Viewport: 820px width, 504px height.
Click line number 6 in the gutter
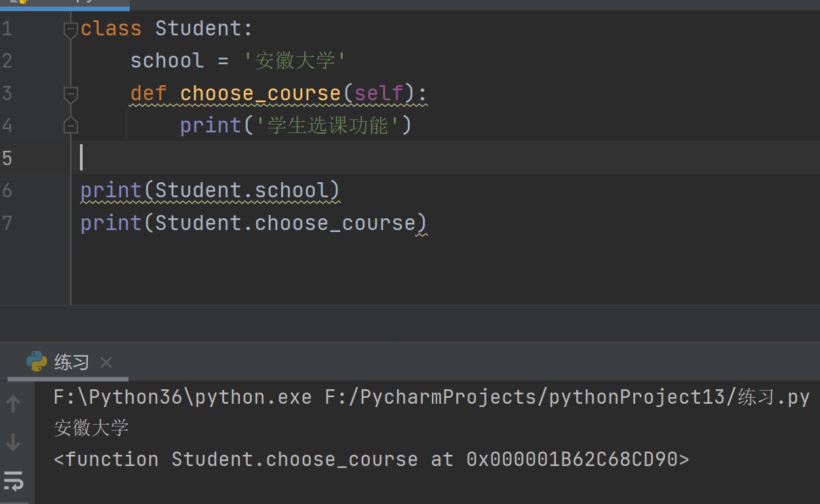coord(7,191)
